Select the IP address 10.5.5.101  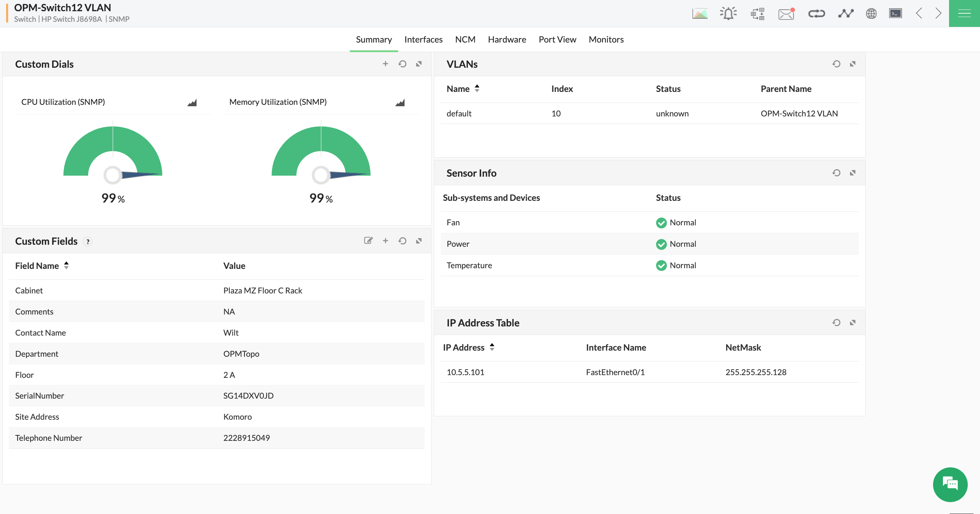(x=465, y=372)
